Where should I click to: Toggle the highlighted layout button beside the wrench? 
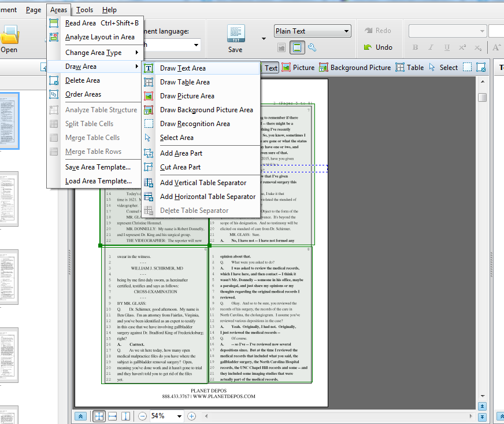click(297, 47)
